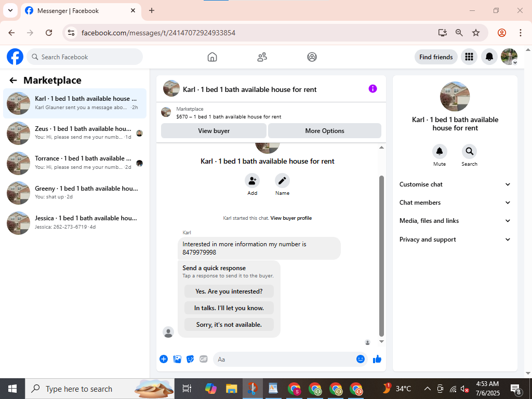Click the Find friends button
Viewport: 532px width, 399px height.
(436, 57)
